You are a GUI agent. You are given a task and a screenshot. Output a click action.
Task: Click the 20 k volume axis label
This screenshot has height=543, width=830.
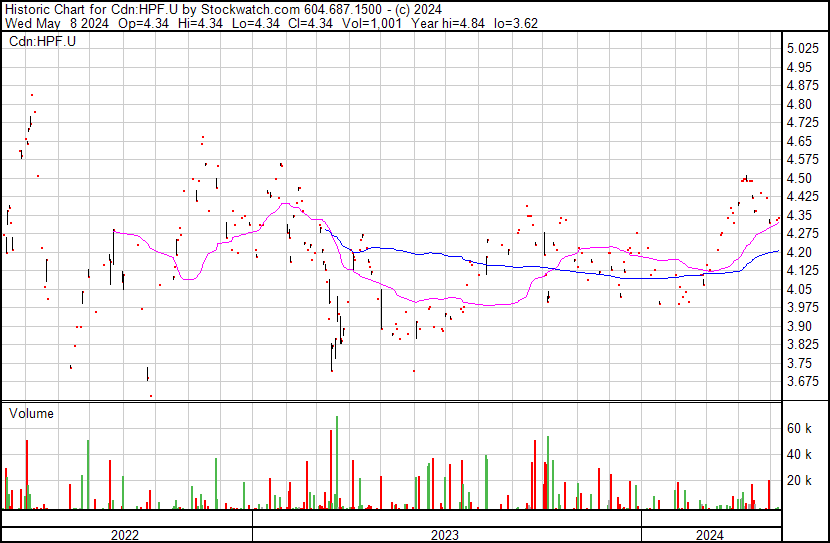pyautogui.click(x=799, y=480)
